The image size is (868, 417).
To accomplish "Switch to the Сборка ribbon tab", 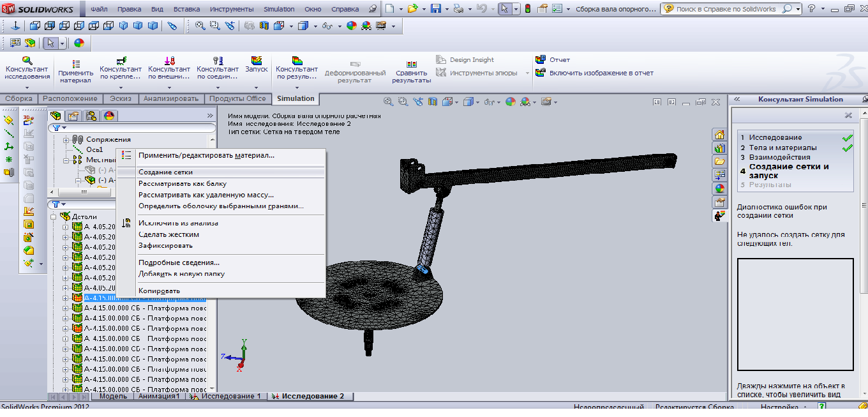I will 19,98.
